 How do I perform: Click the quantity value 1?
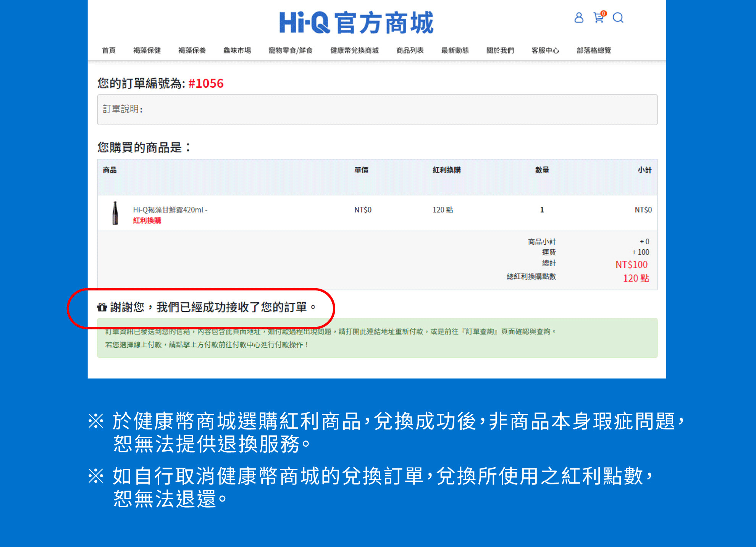[542, 210]
